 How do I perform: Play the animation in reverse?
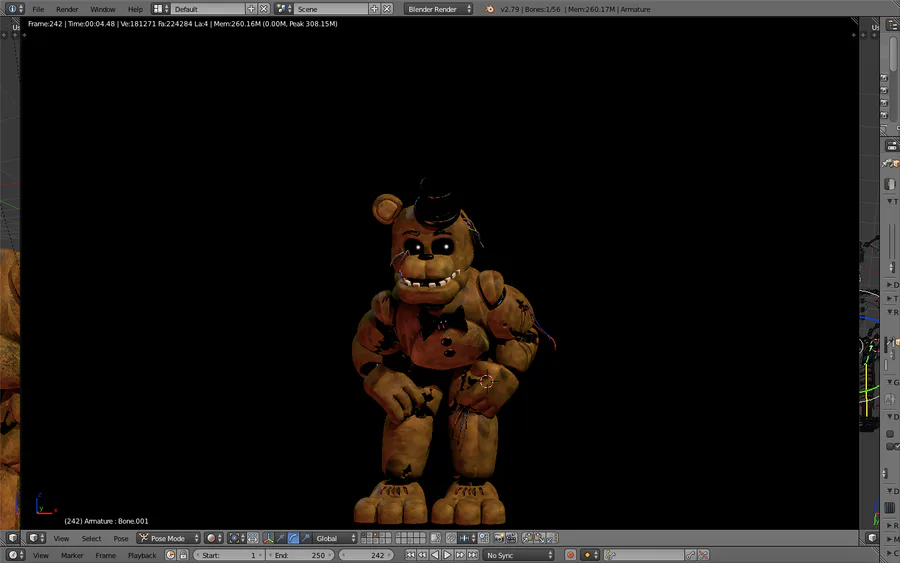435,555
